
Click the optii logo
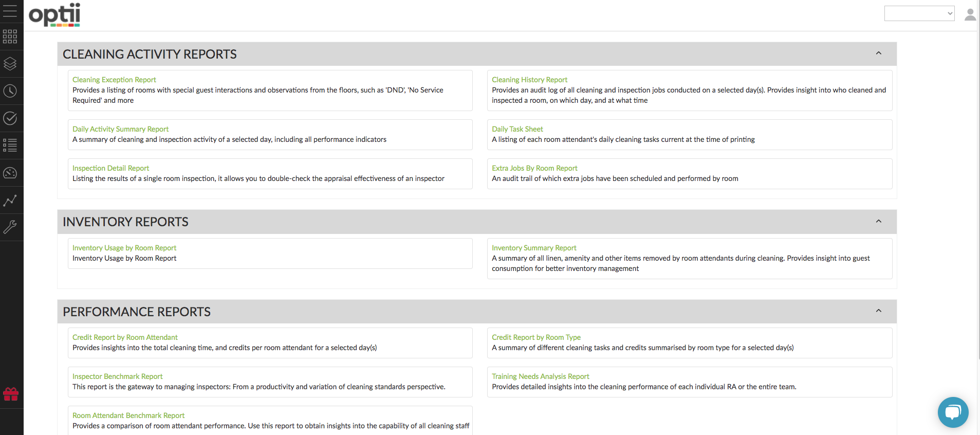[54, 14]
